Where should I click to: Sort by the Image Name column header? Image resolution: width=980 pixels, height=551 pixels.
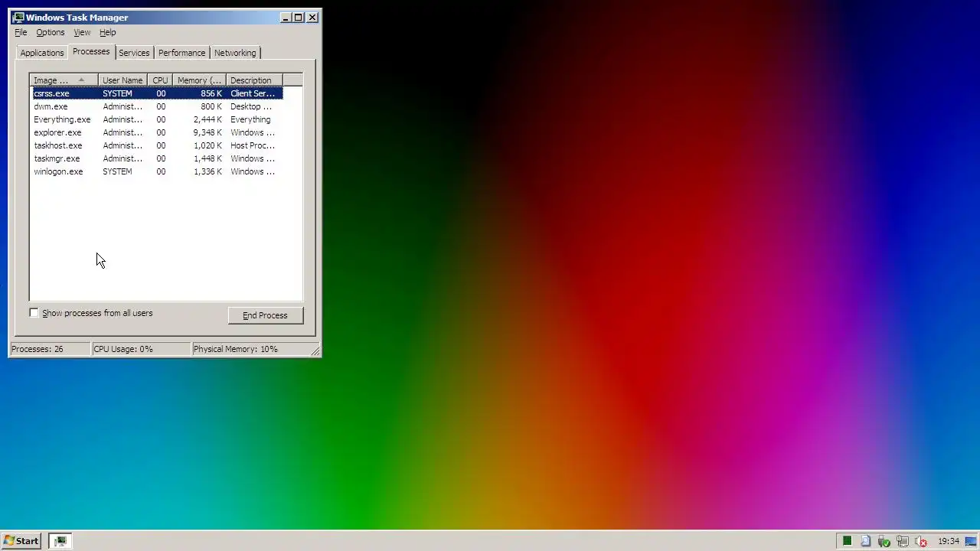[x=64, y=80]
